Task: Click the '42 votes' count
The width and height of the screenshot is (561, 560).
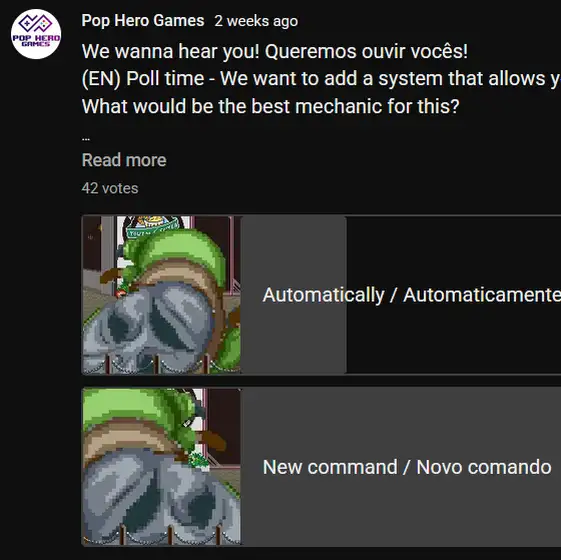Action: [110, 188]
